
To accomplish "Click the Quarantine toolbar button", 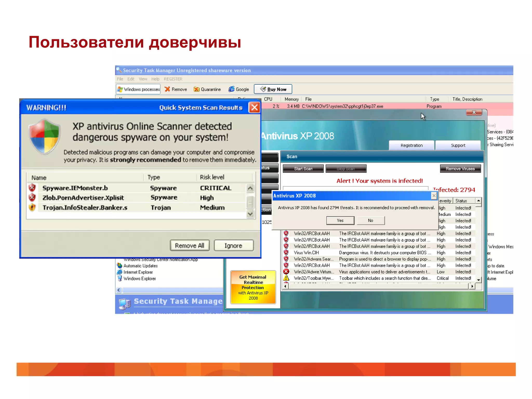I will pyautogui.click(x=207, y=89).
